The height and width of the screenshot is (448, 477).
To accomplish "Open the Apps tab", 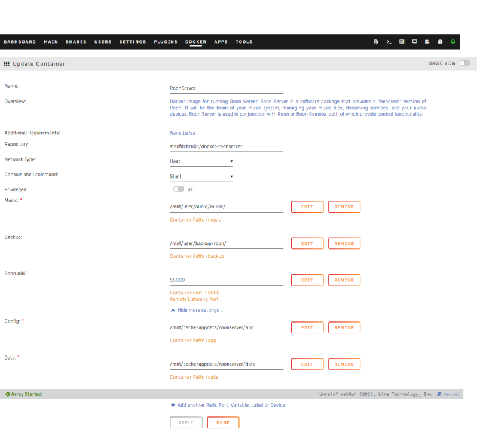I will pyautogui.click(x=221, y=42).
